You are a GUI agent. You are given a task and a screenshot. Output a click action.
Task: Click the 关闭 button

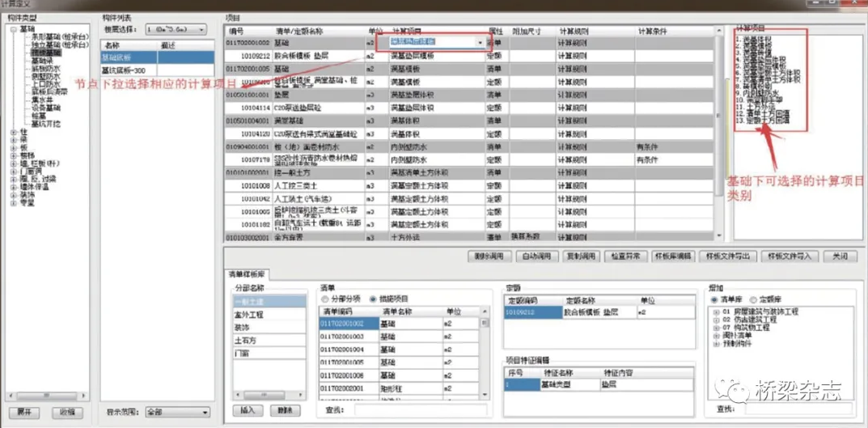[x=840, y=256]
